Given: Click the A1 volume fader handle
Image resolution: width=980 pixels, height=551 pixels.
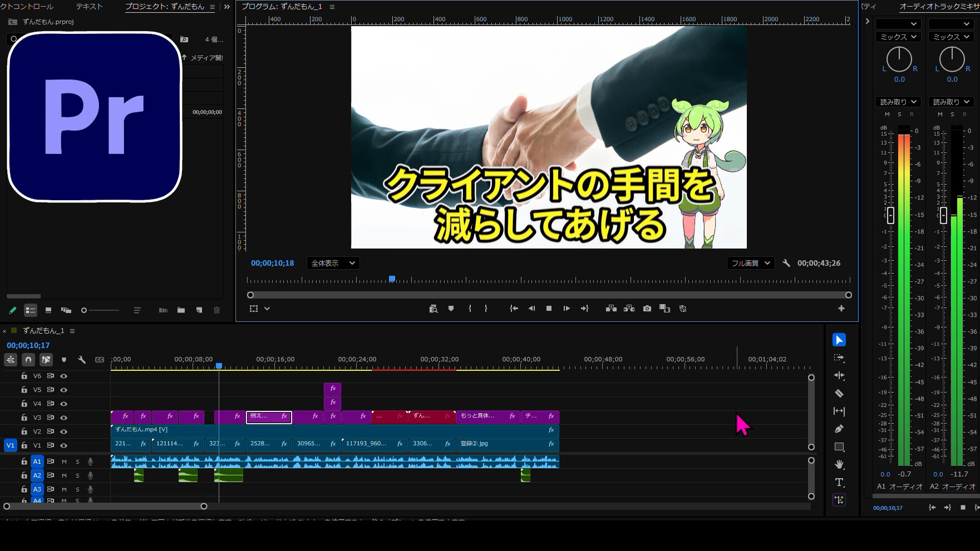Looking at the screenshot, I should tap(890, 215).
